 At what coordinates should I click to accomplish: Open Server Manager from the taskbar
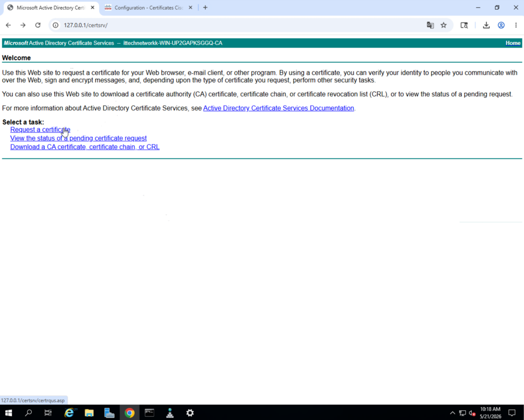(x=109, y=413)
